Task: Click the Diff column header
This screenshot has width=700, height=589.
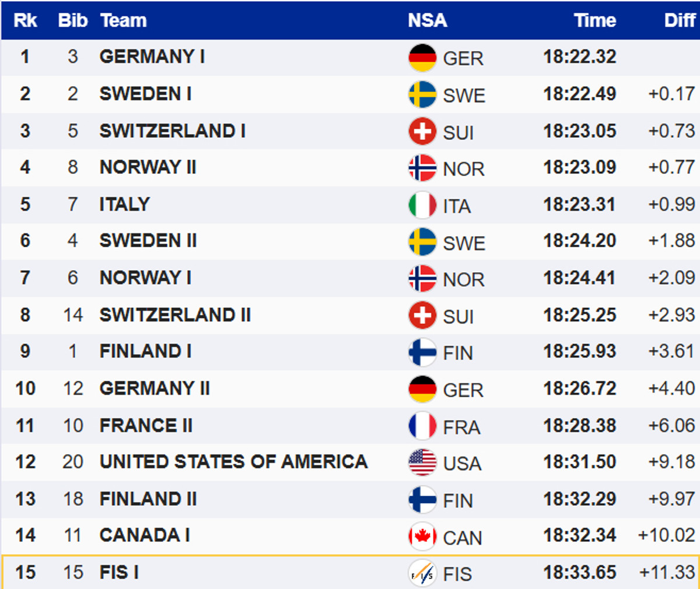Action: tap(680, 20)
